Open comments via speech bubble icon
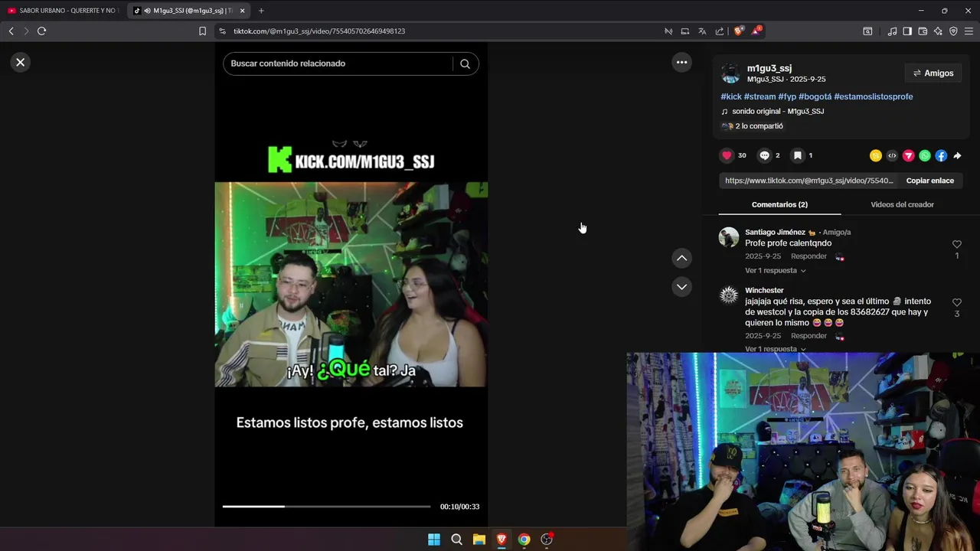Image resolution: width=980 pixels, height=551 pixels. tap(764, 155)
